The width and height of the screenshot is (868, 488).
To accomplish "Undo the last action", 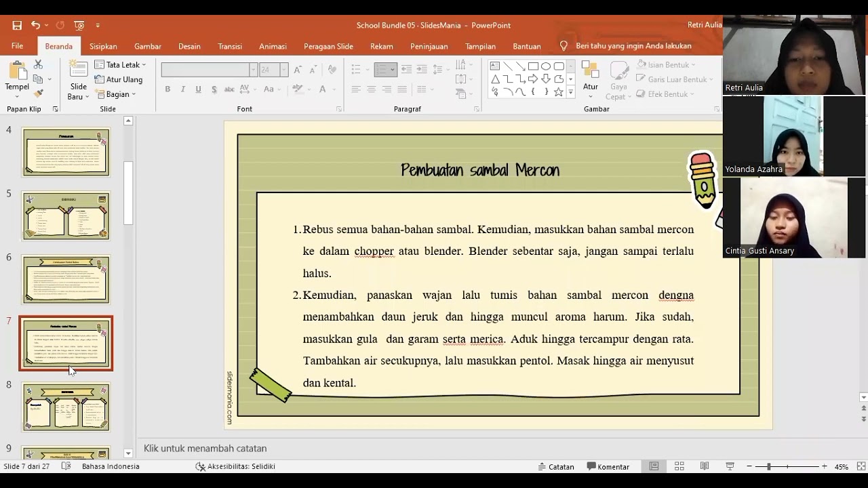I will click(35, 25).
